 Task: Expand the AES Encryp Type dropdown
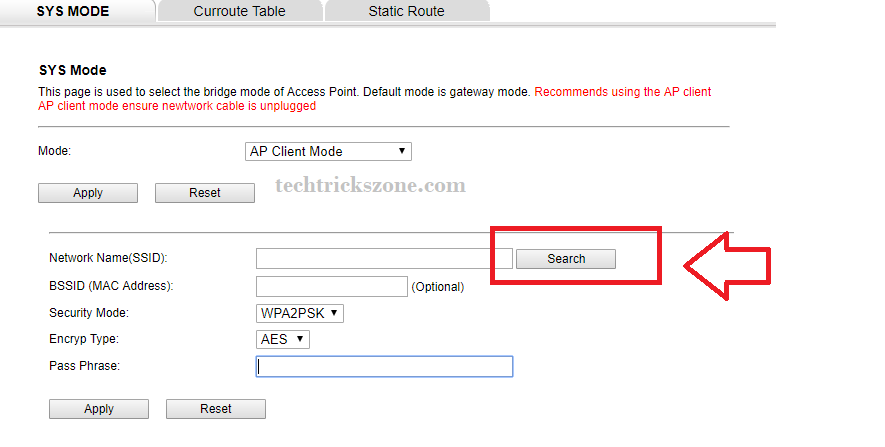(283, 340)
